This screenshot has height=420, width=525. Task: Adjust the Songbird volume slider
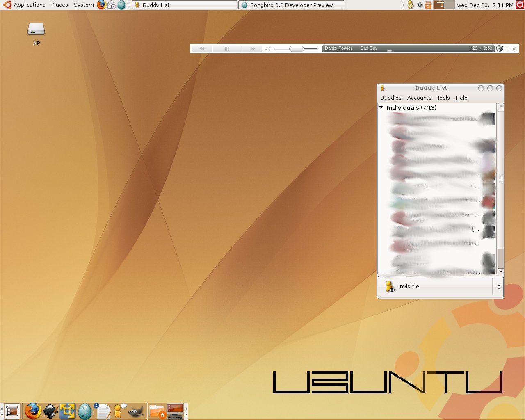click(x=296, y=48)
